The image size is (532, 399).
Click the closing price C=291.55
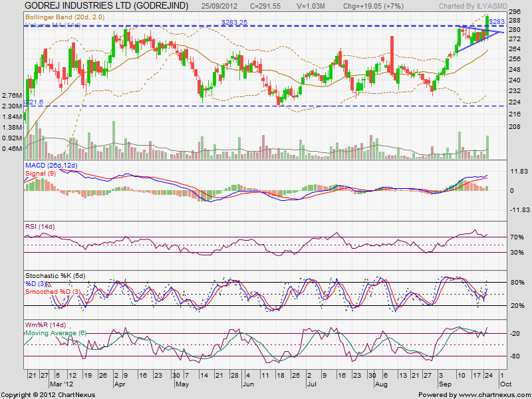pyautogui.click(x=265, y=6)
